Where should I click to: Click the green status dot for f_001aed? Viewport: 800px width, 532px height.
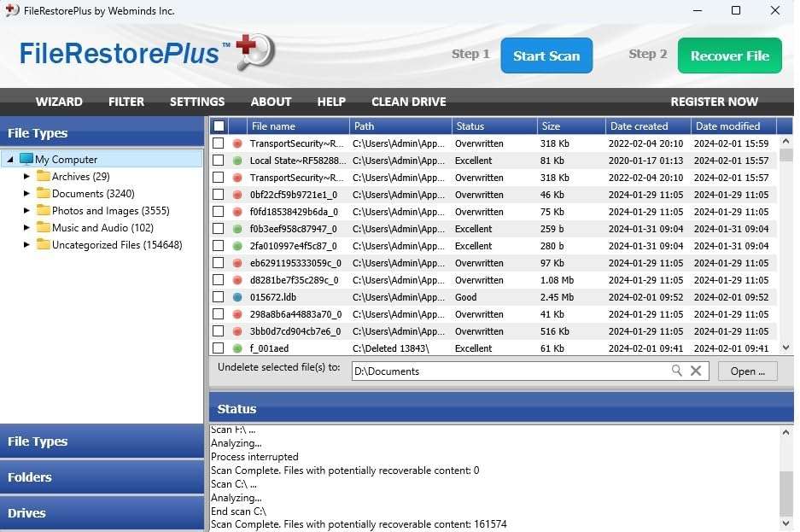click(x=237, y=348)
